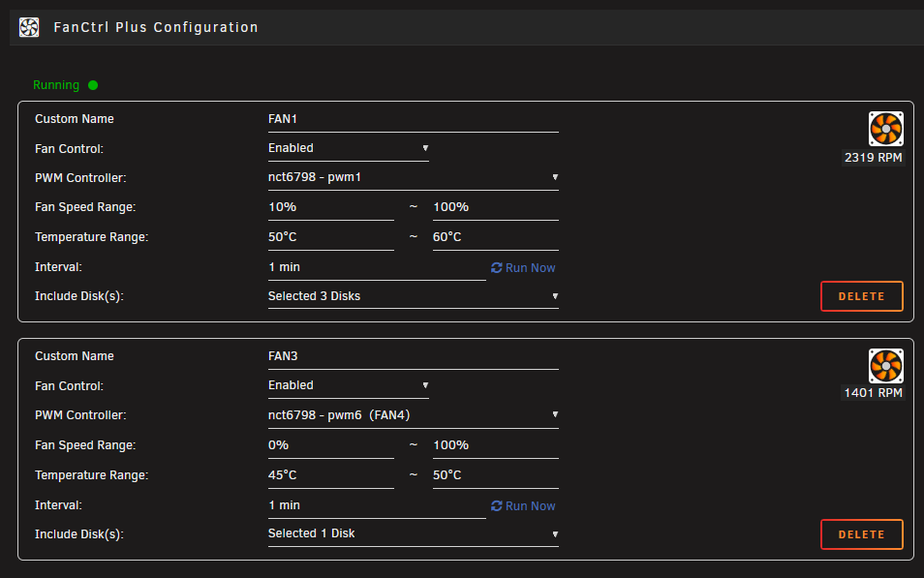The image size is (924, 578).
Task: Click the green Running status indicator
Action: [93, 85]
